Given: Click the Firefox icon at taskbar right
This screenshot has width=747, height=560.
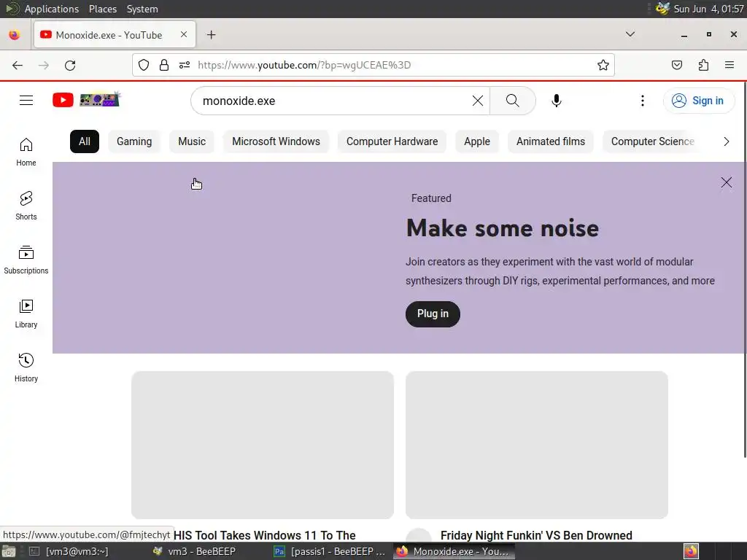Looking at the screenshot, I should [691, 551].
